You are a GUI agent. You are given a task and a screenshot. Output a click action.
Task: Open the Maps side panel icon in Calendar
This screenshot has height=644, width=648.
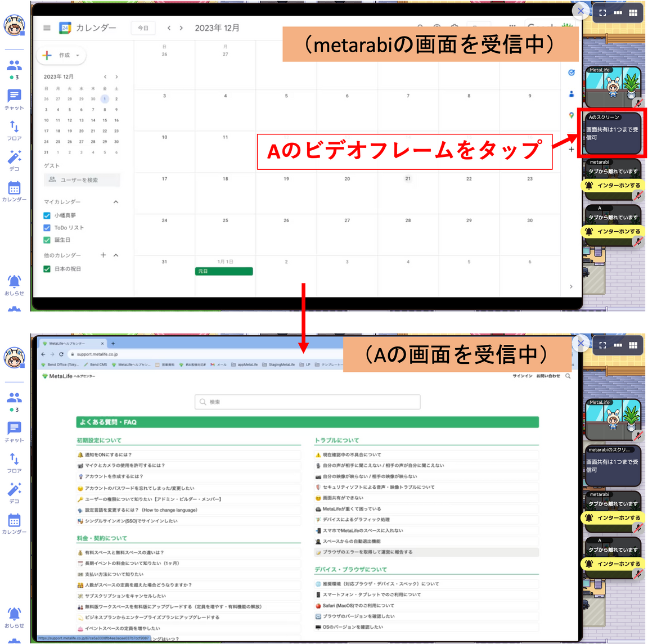tap(571, 115)
